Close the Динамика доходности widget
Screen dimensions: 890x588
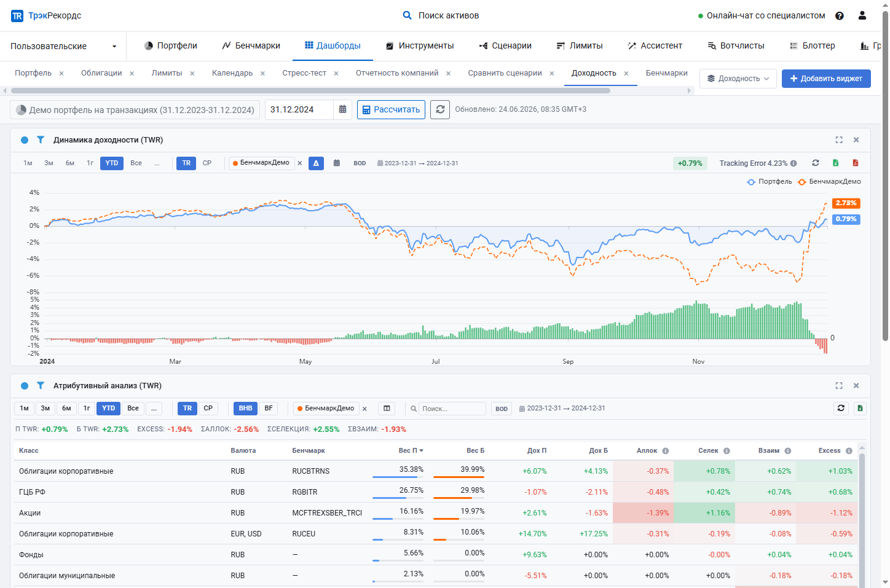click(856, 140)
